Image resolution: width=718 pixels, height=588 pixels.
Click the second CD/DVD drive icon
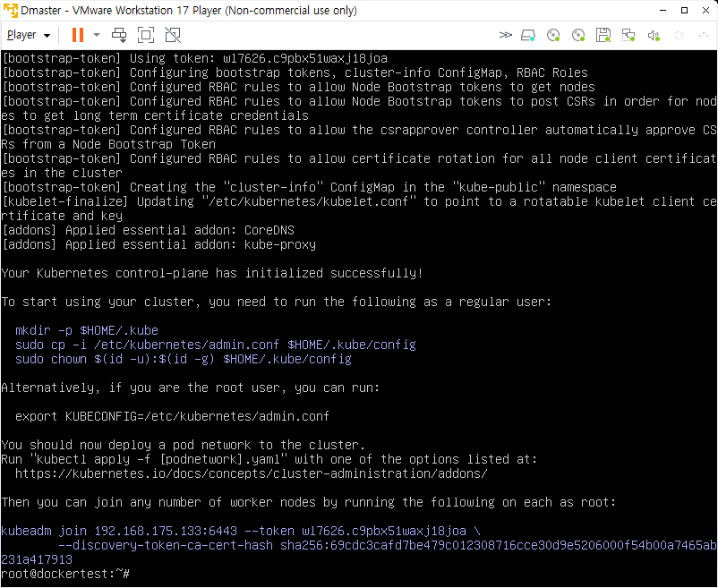pyautogui.click(x=578, y=35)
